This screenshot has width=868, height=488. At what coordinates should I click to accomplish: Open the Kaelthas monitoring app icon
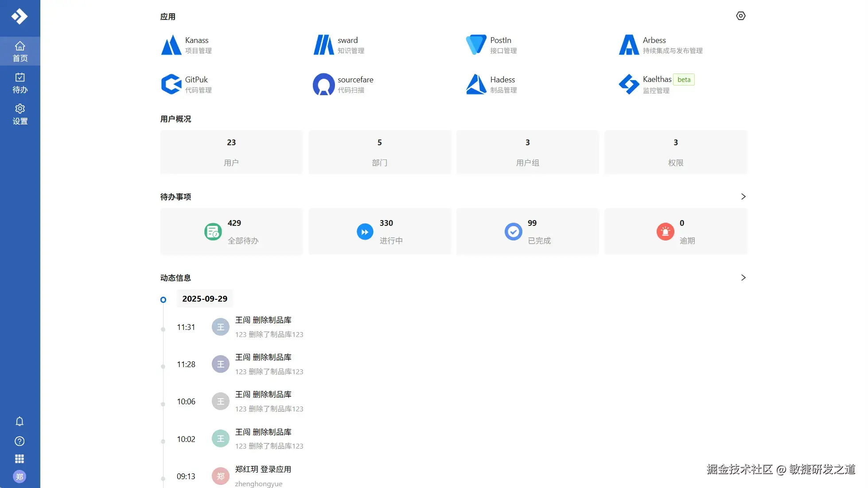(629, 84)
